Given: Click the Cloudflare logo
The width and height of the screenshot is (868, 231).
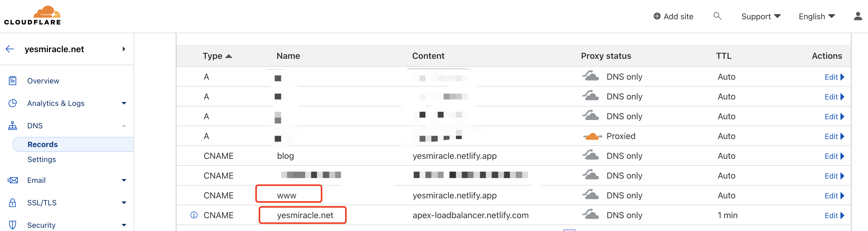Looking at the screenshot, I should click(32, 14).
